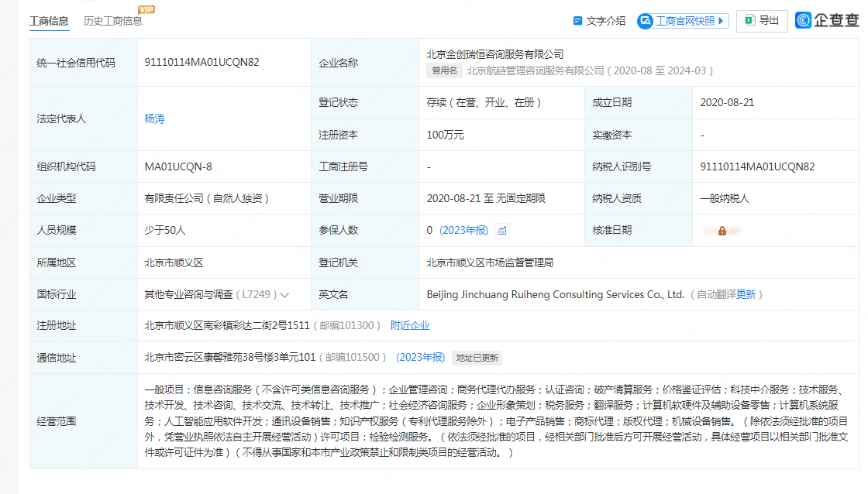The image size is (868, 494).
Task: Open the 2023年报 link in 通信地址 row
Action: 421,358
